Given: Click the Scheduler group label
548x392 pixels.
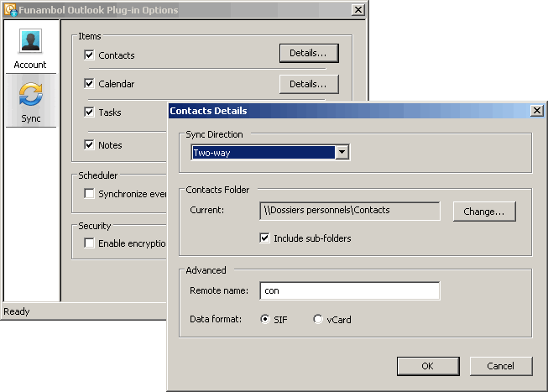Looking at the screenshot, I should tap(98, 175).
